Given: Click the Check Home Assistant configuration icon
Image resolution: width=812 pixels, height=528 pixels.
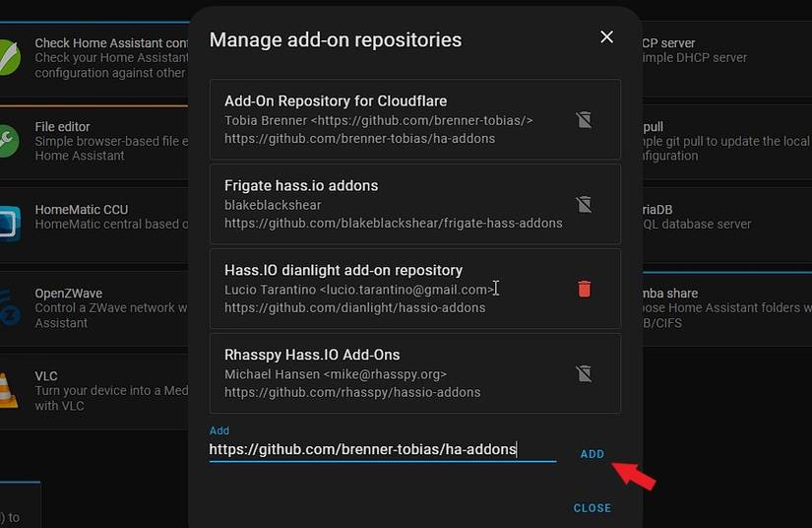Looking at the screenshot, I should pos(8,58).
